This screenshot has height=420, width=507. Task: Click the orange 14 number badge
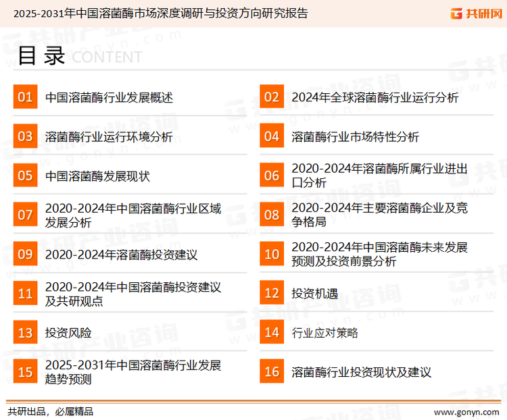[x=272, y=332]
